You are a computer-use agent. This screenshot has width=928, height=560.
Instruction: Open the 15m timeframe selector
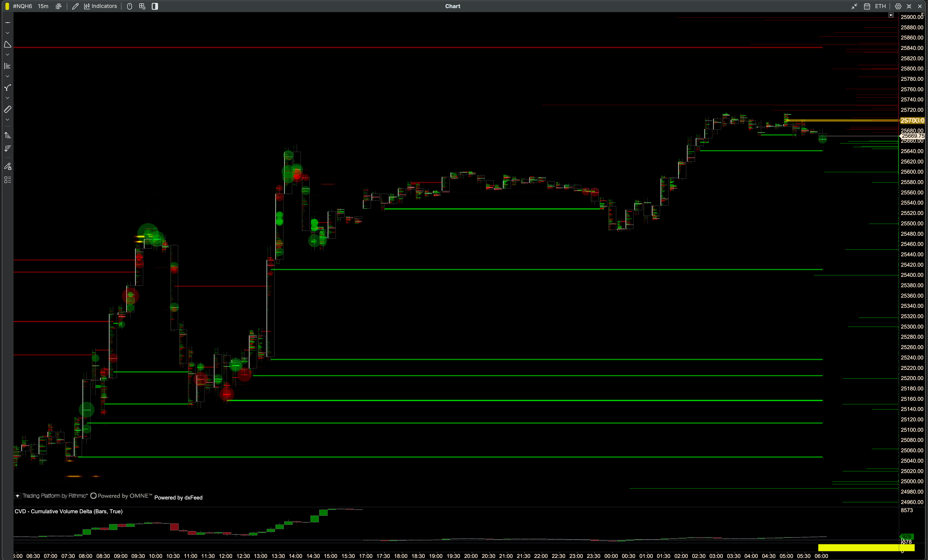43,6
